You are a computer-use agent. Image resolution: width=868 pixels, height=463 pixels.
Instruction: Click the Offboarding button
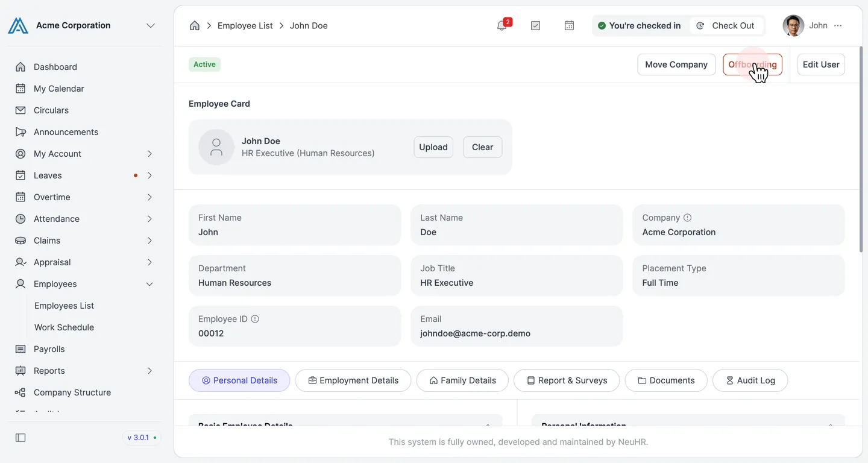(x=752, y=65)
